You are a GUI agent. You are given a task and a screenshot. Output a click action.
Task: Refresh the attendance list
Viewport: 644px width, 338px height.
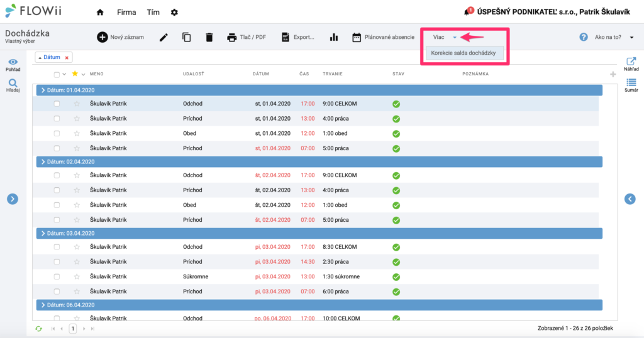(x=38, y=329)
